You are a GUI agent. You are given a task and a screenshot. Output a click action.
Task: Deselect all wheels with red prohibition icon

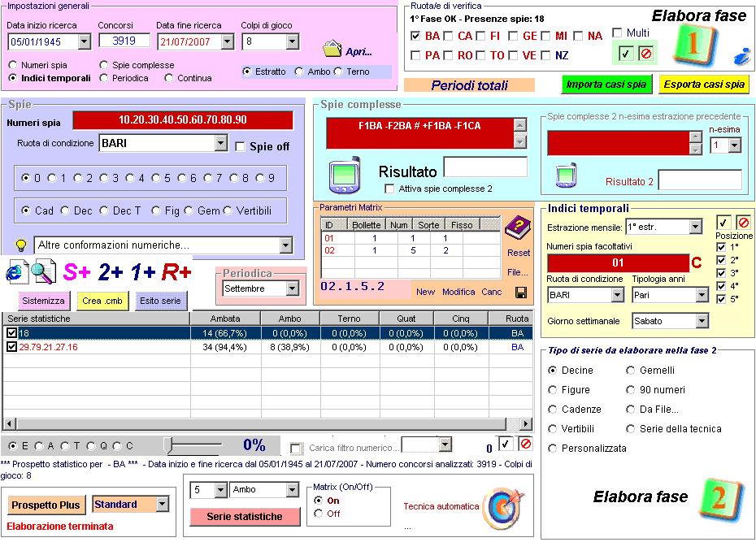coord(646,54)
